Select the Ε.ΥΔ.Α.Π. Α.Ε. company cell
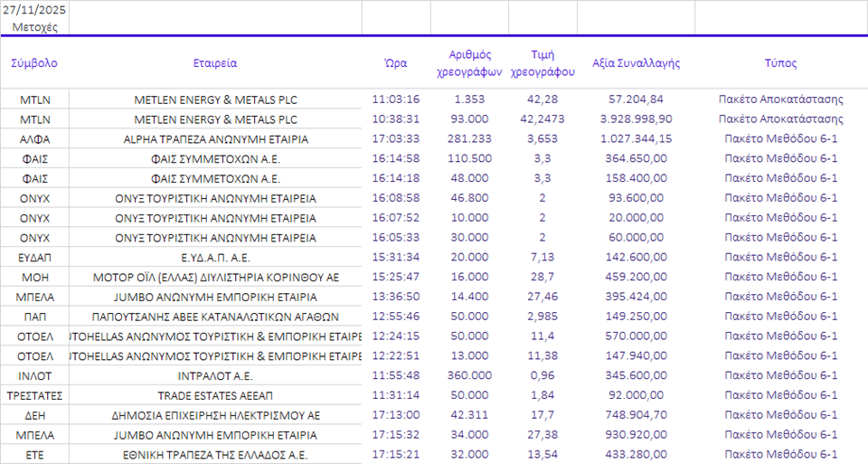 [215, 258]
